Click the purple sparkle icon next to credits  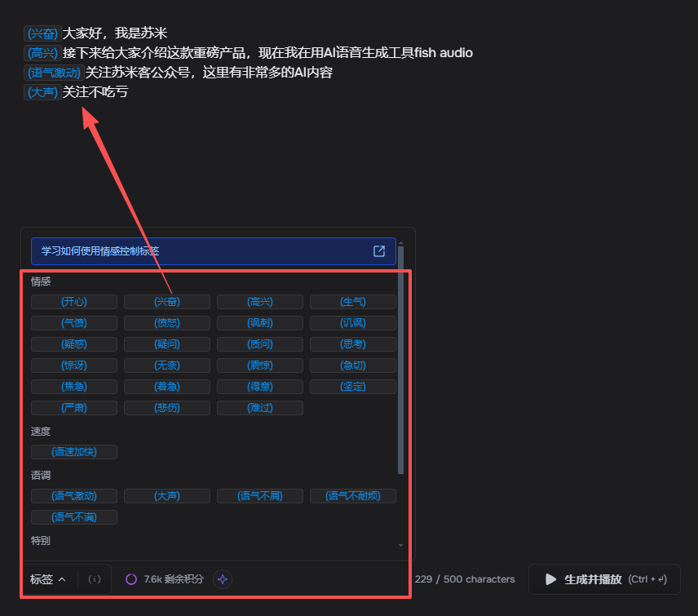(x=223, y=579)
